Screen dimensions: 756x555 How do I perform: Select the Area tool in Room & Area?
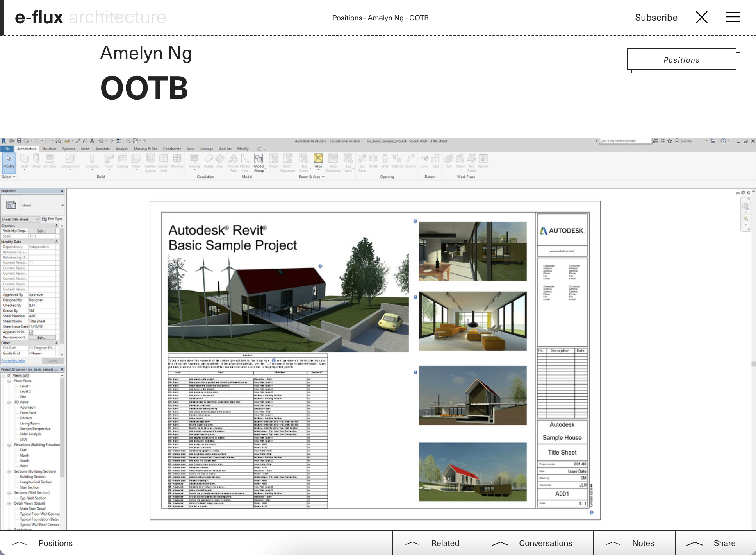tap(319, 161)
